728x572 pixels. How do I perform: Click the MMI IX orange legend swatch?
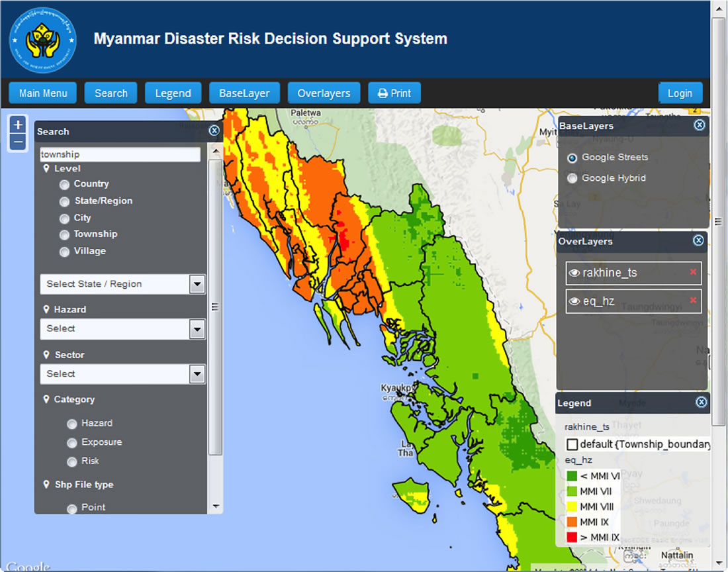coord(572,522)
